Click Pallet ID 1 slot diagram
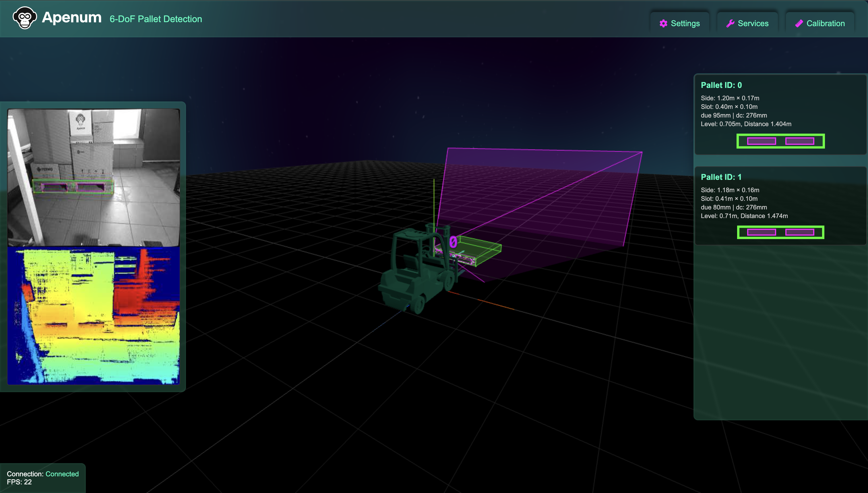868x493 pixels. coord(780,232)
